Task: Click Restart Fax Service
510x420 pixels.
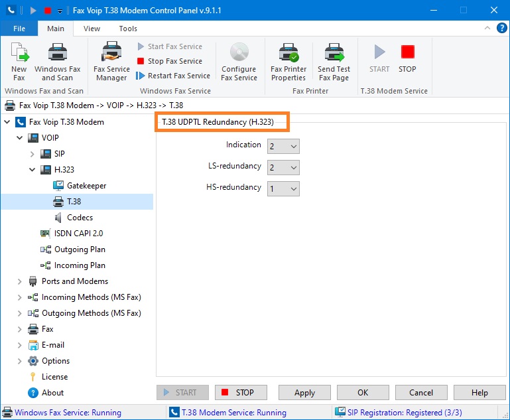Action: tap(173, 76)
